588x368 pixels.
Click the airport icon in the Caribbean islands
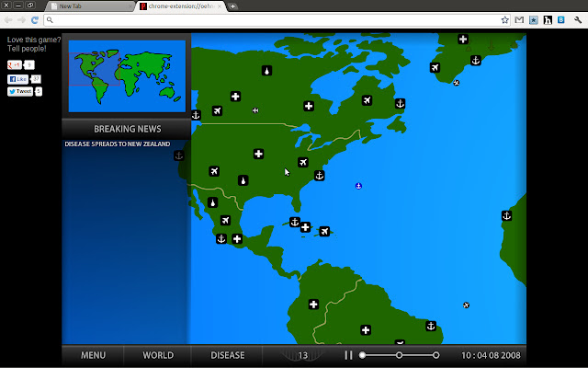[x=324, y=231]
